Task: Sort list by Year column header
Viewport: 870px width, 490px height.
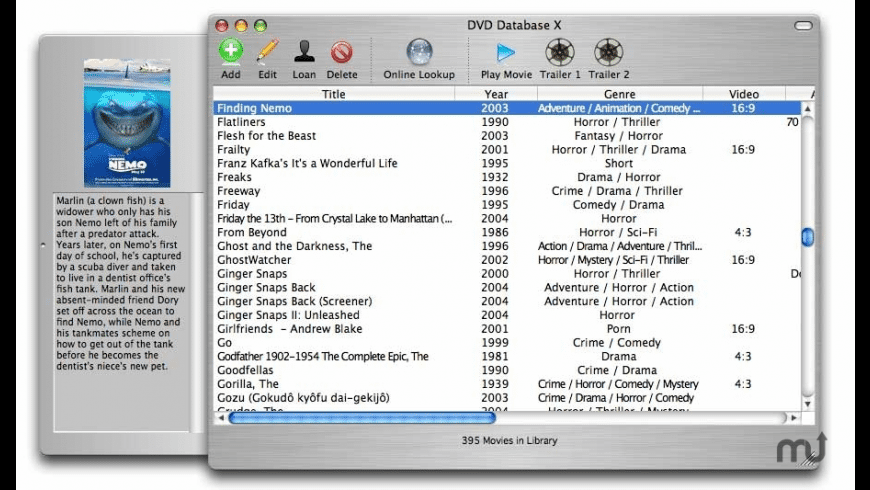Action: pos(495,94)
